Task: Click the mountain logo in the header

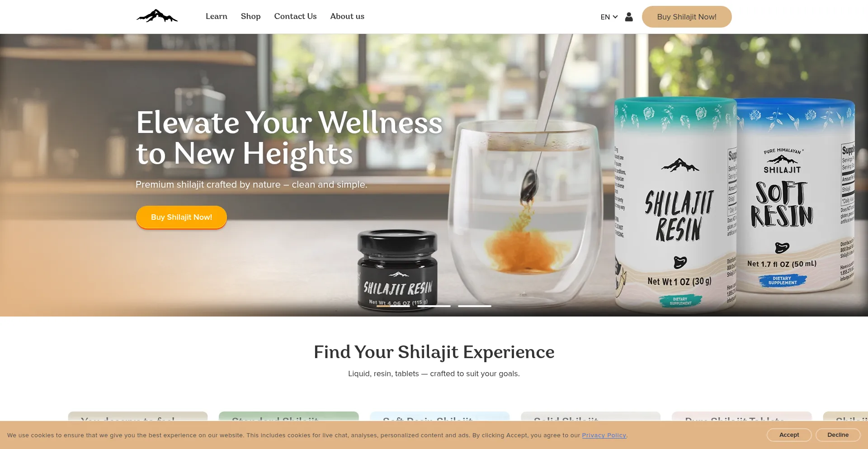Action: 157,16
